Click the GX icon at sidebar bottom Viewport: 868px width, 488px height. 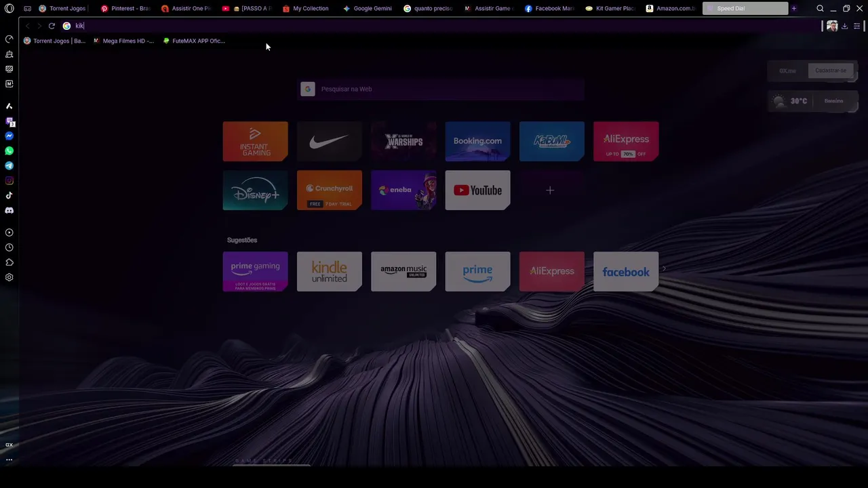tap(9, 445)
